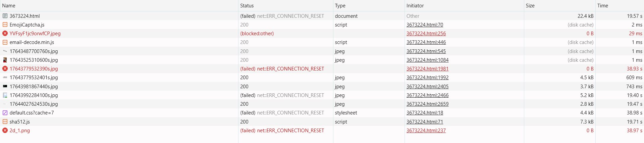Click the red error icon beside 2d_1.png
The width and height of the screenshot is (644, 143).
tap(5, 130)
